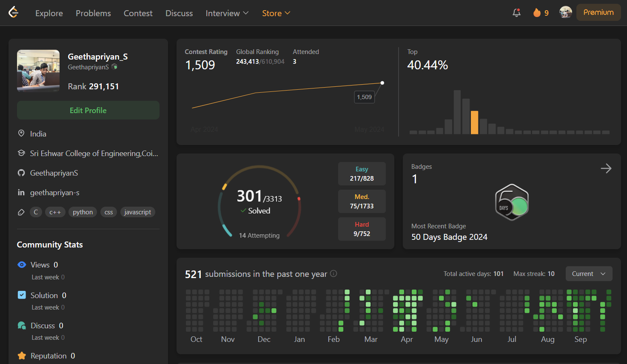Go to the Explore page
This screenshot has width=627, height=364.
click(x=49, y=13)
